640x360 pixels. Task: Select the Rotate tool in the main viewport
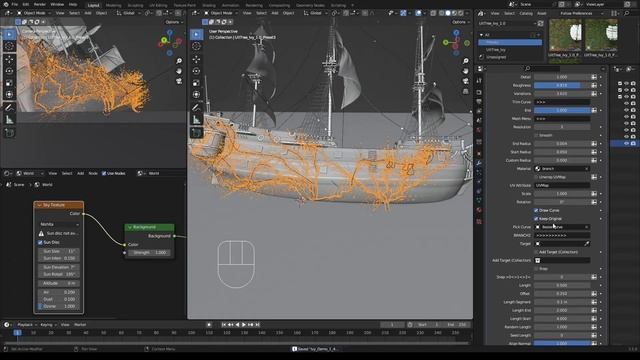[x=196, y=71]
